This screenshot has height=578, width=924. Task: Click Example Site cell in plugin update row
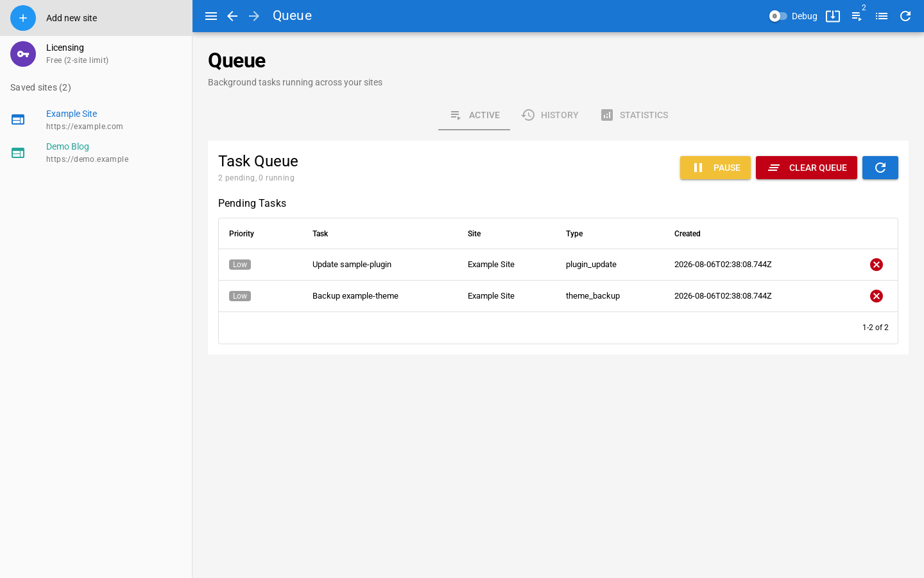491,265
